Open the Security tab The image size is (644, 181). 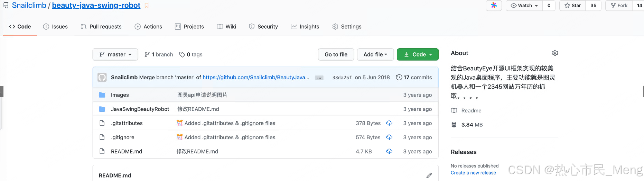[263, 27]
